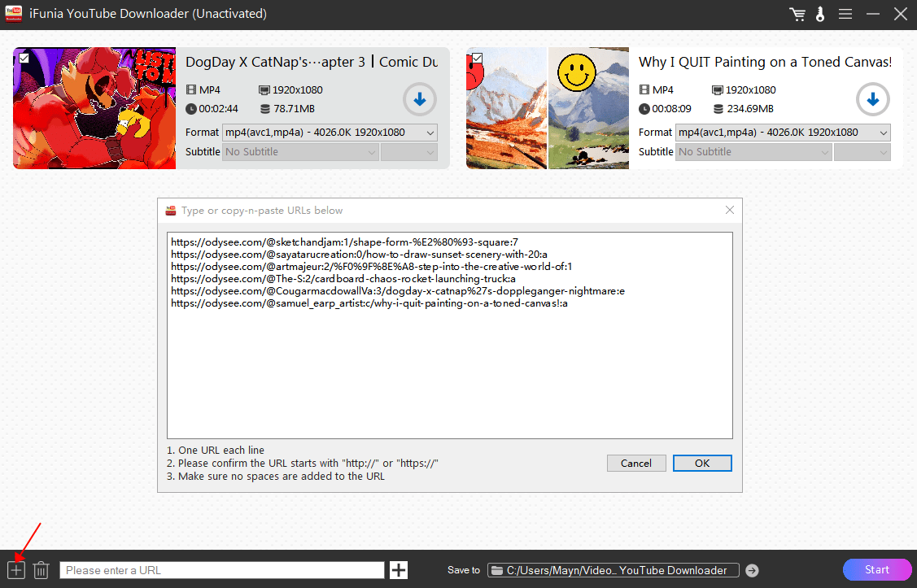Toggle checkbox on the painting video thumbnail
This screenshot has width=917, height=588.
[x=477, y=59]
